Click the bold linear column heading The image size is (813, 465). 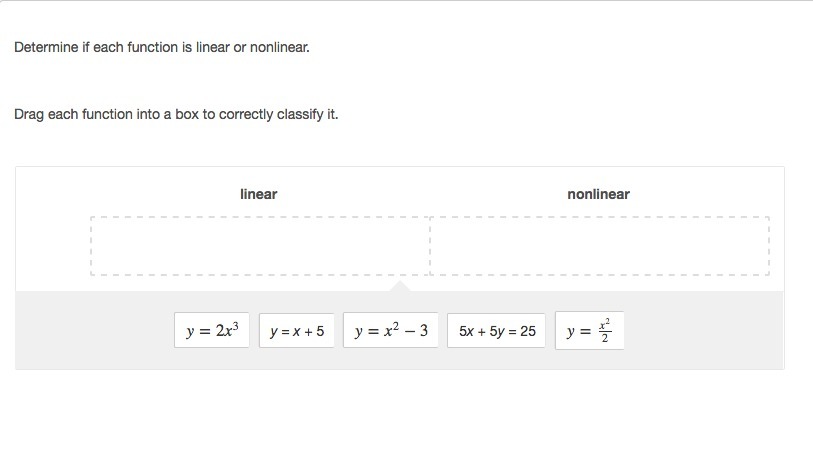coord(258,194)
